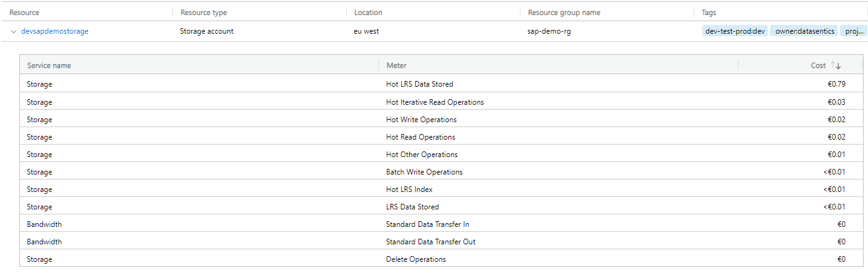This screenshot has width=868, height=273.
Task: Select the Standard Data Transfer In meter
Action: pos(428,224)
